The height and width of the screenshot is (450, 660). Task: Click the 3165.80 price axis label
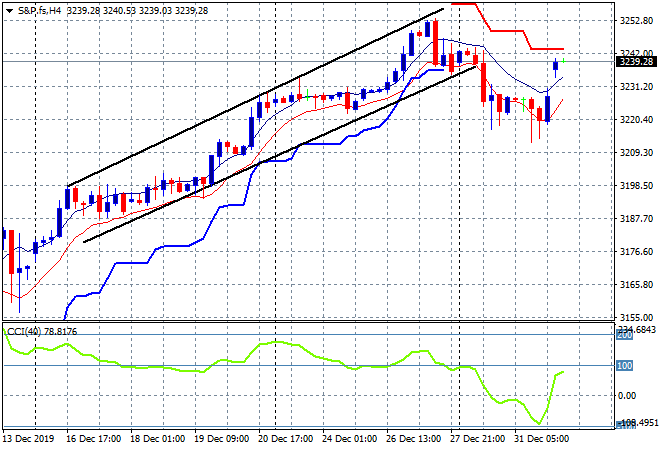click(x=636, y=285)
